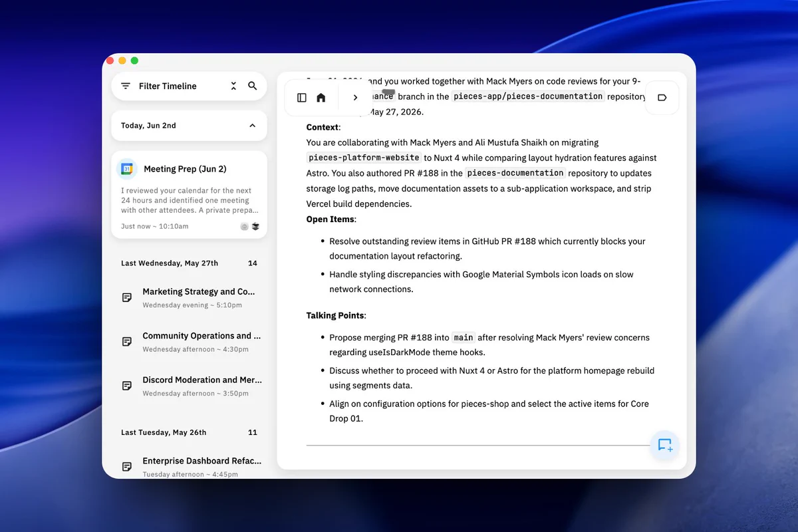Image resolution: width=798 pixels, height=532 pixels.
Task: Click 'Wednesday afternoon ~ 4:30pm' timestamp
Action: click(196, 349)
